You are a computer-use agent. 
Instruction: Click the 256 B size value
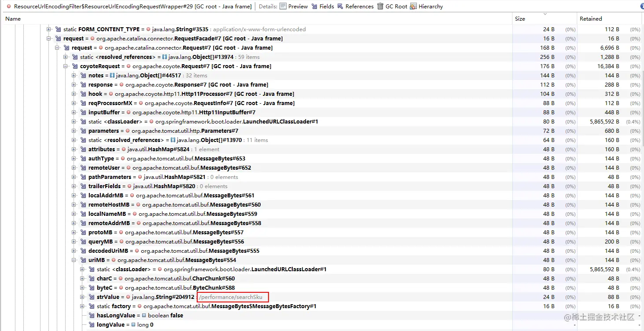pyautogui.click(x=547, y=57)
